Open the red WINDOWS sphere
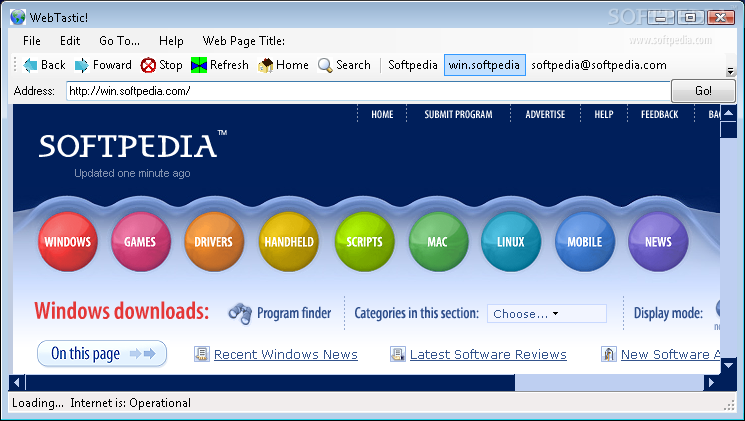This screenshot has width=745, height=421. [x=67, y=241]
